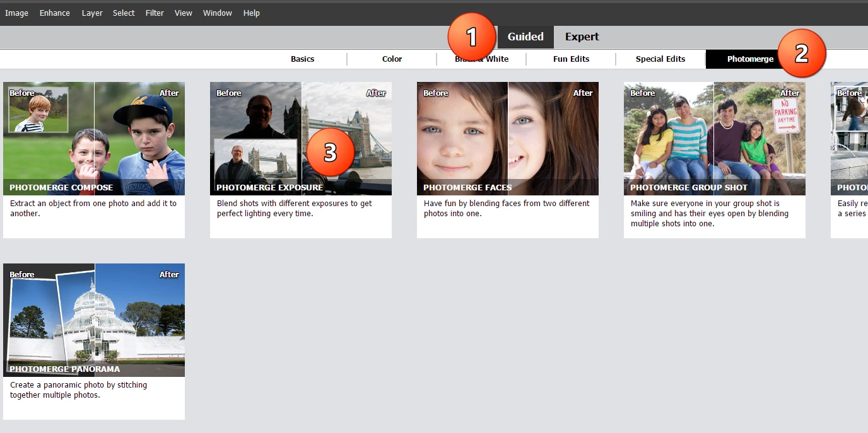Select the Color category tab
Viewport: 868px width, 433px height.
(x=392, y=59)
